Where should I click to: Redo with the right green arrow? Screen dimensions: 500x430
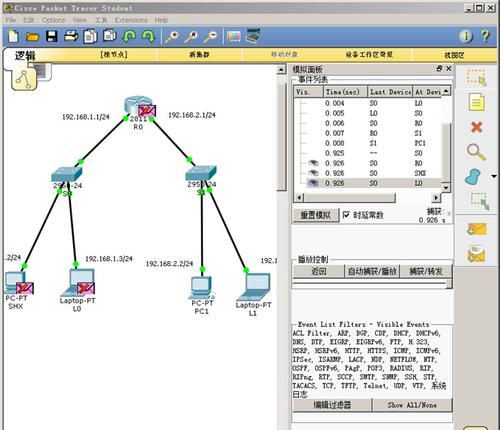pos(149,36)
